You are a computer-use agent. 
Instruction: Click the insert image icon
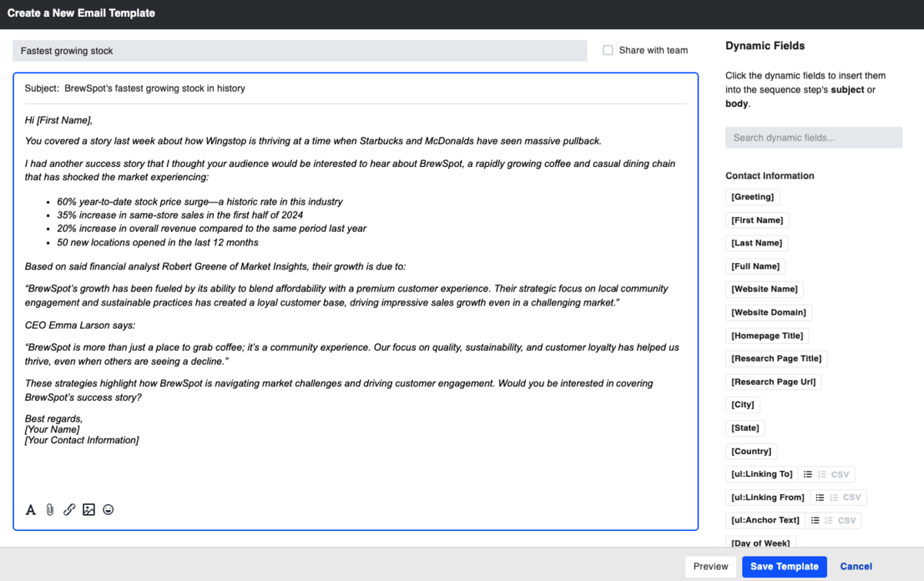[x=89, y=509]
